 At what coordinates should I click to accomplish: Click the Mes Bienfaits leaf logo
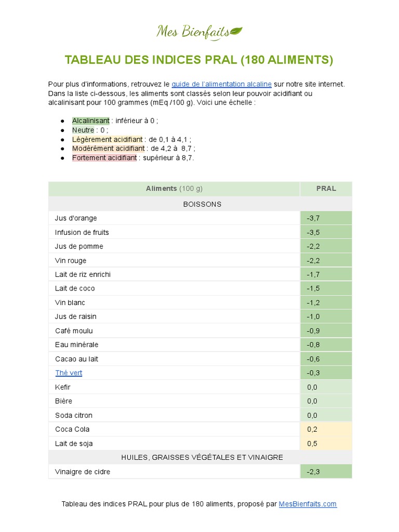pos(199,32)
